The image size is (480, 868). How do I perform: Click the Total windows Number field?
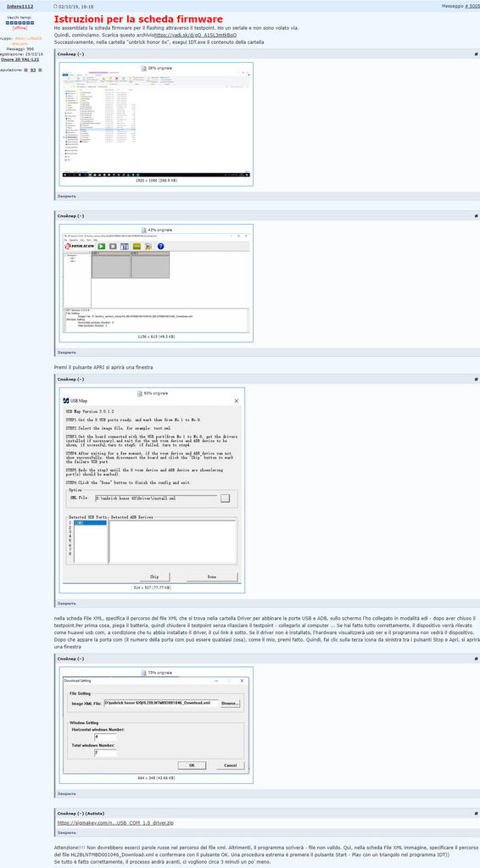pos(105,753)
